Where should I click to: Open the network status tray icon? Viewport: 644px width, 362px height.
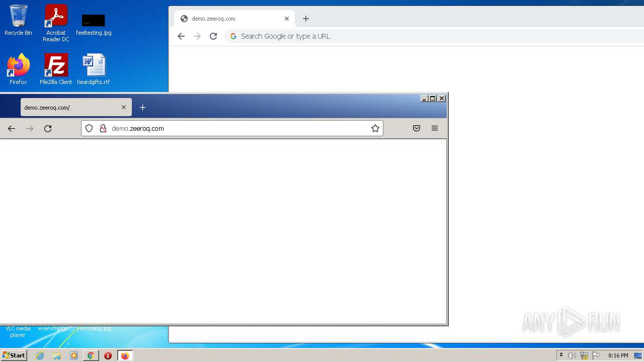584,355
